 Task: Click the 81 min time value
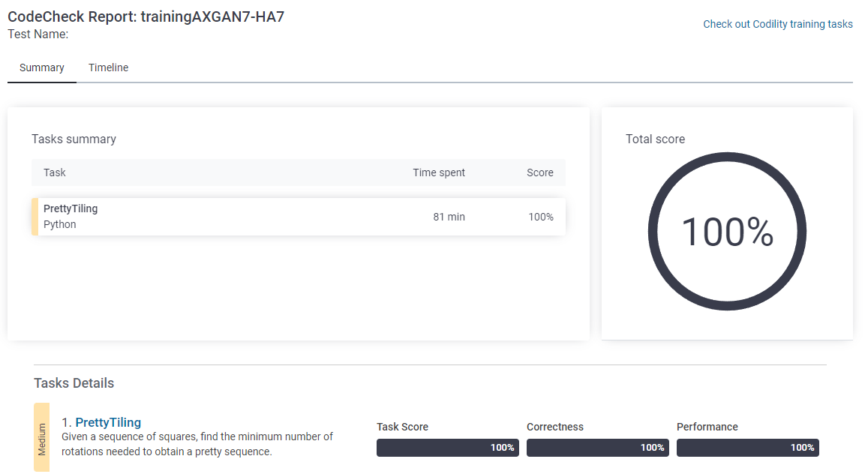point(449,217)
